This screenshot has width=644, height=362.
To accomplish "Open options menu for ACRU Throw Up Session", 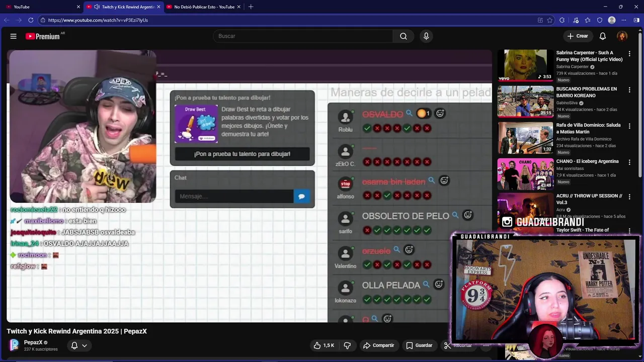I will pyautogui.click(x=629, y=197).
